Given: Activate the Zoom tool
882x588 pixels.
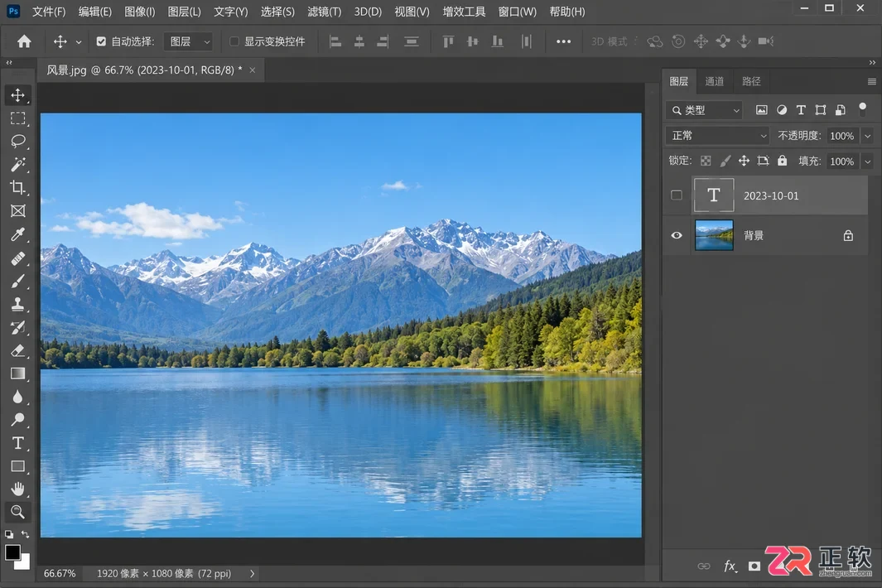Looking at the screenshot, I should click(x=18, y=512).
